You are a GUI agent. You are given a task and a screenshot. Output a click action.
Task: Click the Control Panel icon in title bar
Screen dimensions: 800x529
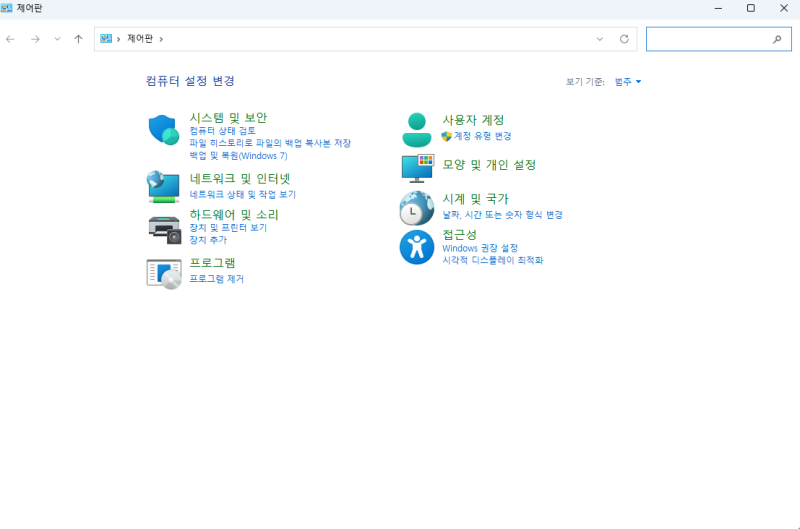click(x=7, y=8)
